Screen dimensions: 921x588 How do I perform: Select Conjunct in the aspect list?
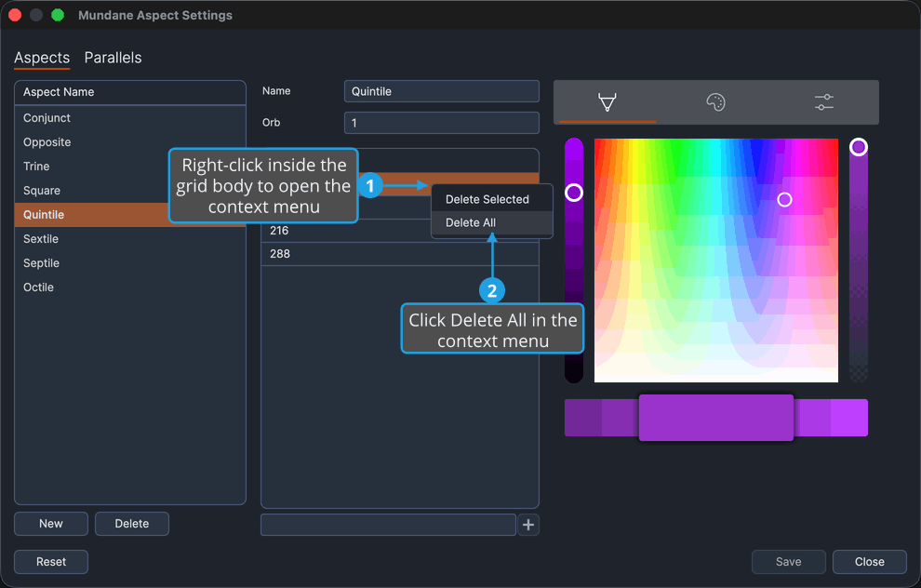(130, 118)
